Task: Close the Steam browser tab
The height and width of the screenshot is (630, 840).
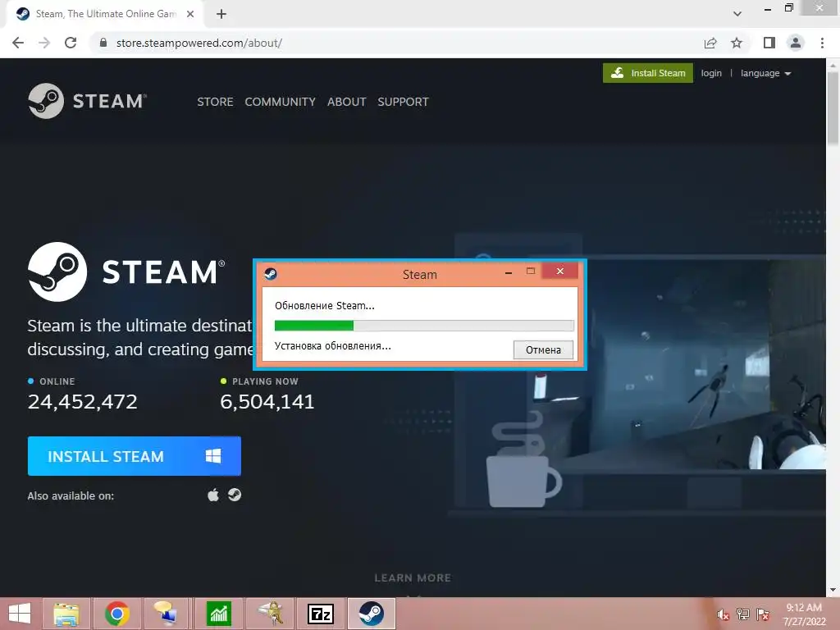Action: pos(190,15)
